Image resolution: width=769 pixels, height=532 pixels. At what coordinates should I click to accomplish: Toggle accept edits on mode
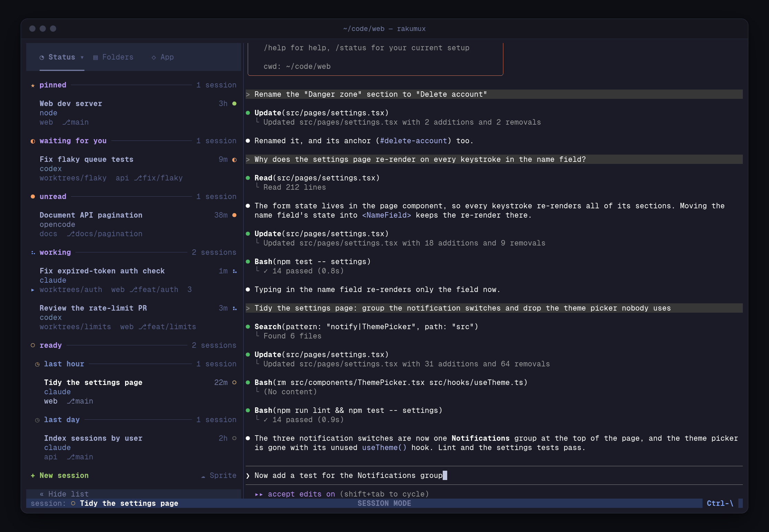pyautogui.click(x=301, y=494)
